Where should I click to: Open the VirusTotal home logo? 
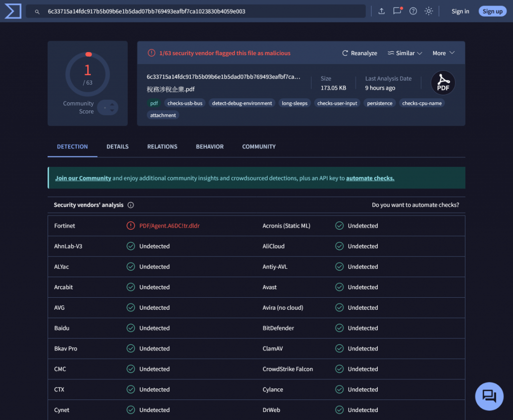[x=13, y=11]
